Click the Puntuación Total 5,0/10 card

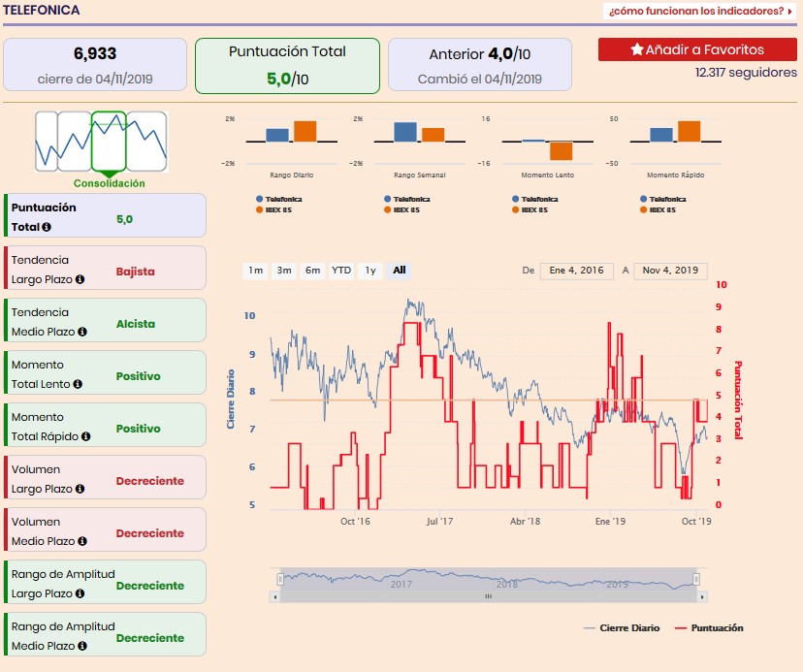pyautogui.click(x=287, y=66)
